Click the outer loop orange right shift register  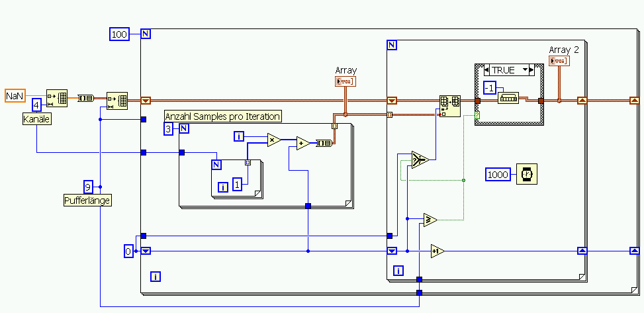pos(635,100)
